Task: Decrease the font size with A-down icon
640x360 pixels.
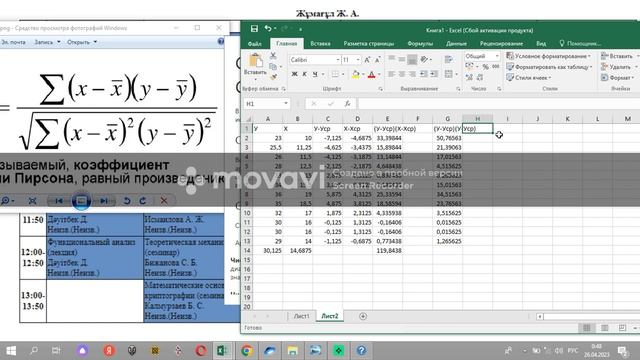Action: click(378, 60)
